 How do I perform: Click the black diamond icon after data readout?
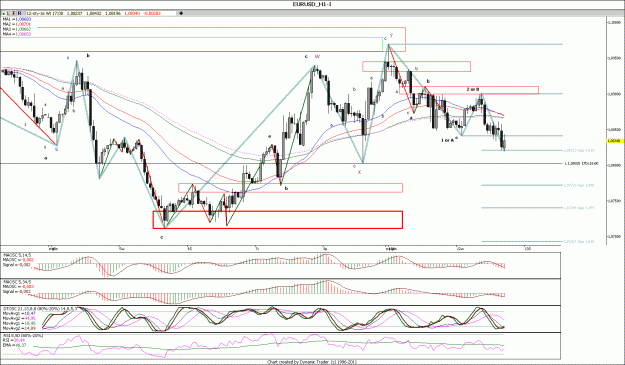pyautogui.click(x=181, y=13)
